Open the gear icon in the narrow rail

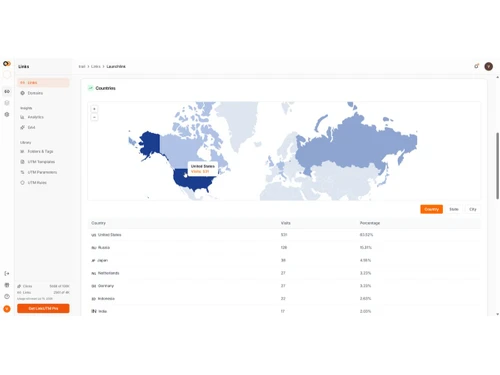click(x=7, y=114)
